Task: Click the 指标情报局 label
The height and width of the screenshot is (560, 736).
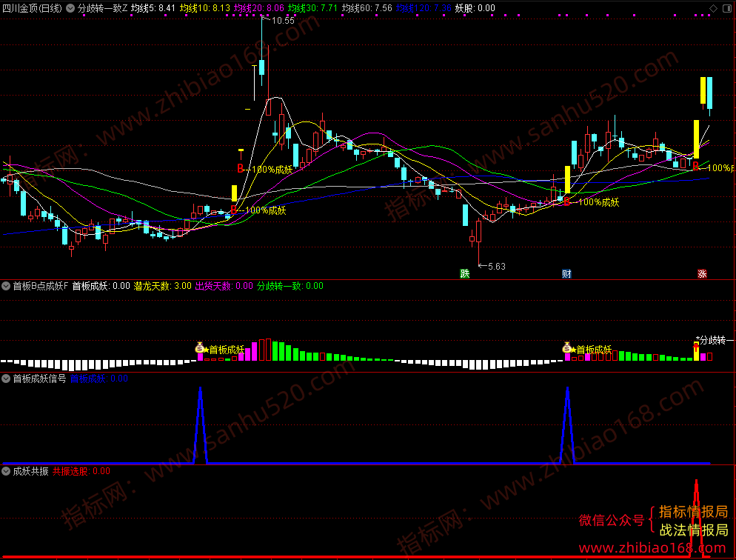Action: [693, 511]
